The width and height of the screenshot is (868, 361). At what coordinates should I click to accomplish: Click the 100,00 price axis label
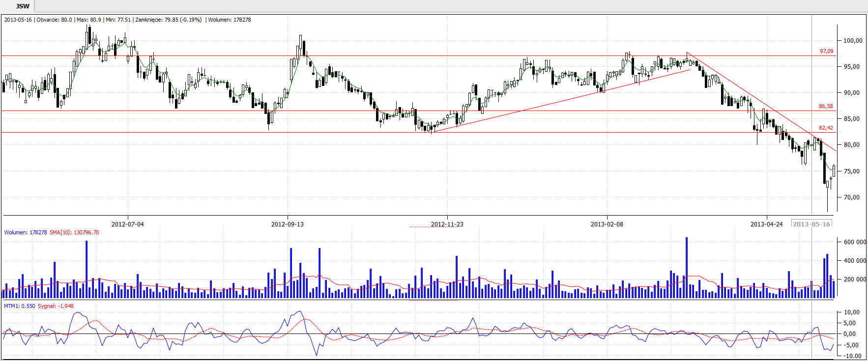coord(853,41)
